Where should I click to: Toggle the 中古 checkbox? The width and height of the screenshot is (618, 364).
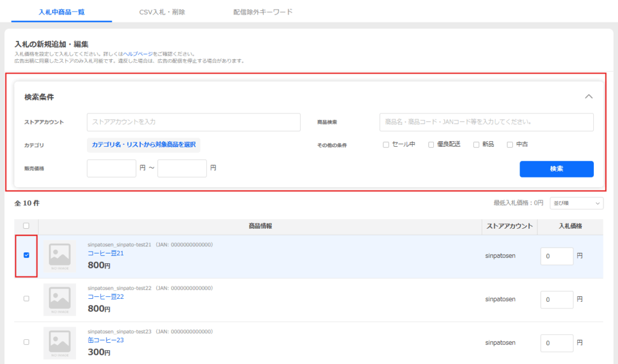(510, 145)
